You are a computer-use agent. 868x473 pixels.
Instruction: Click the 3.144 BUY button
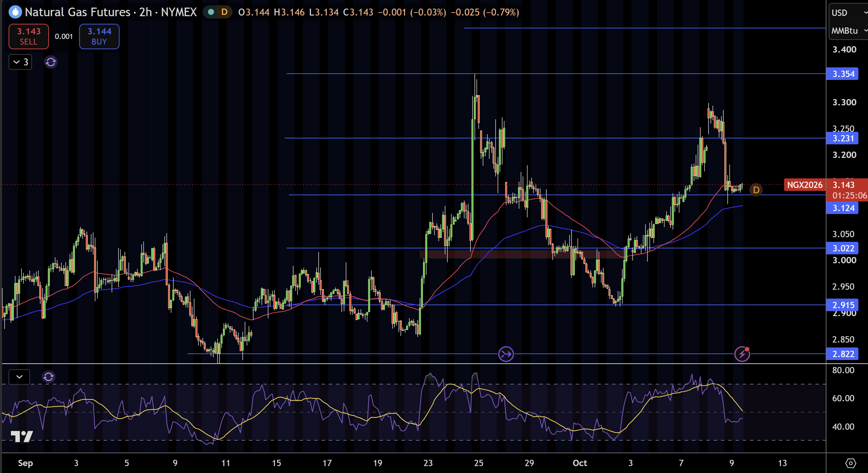coord(99,36)
